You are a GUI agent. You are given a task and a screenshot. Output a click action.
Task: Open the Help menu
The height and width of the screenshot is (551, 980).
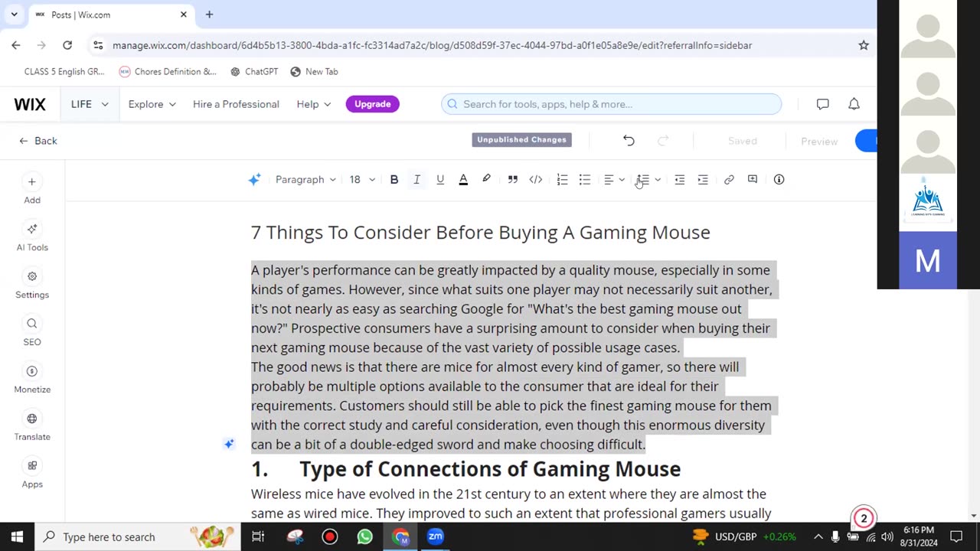click(313, 104)
